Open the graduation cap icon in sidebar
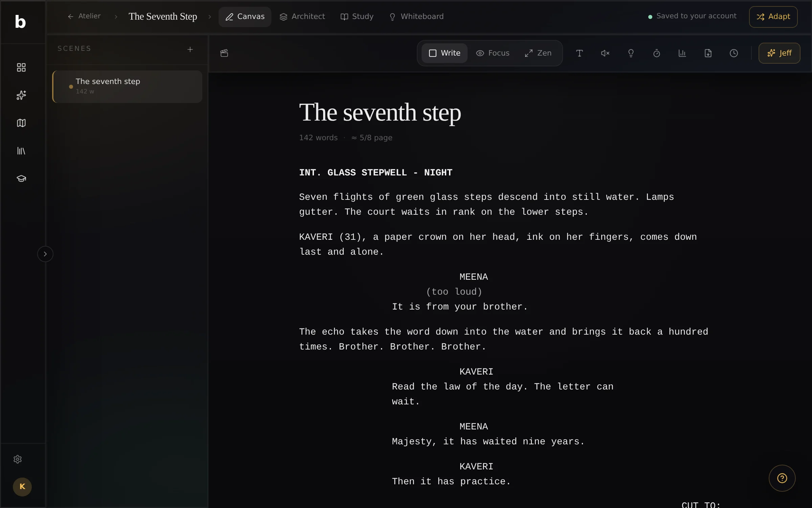 click(x=21, y=178)
